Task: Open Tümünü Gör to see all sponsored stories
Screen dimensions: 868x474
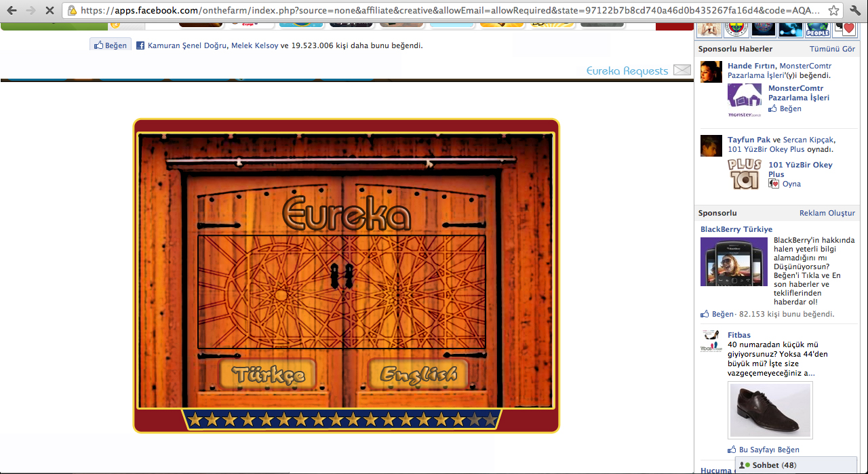Action: (832, 49)
